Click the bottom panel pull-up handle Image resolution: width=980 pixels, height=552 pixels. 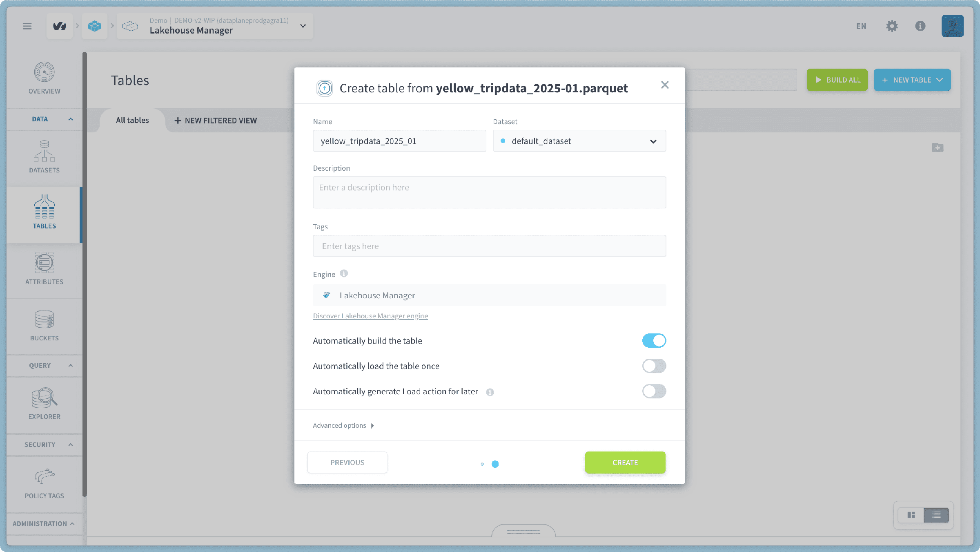tap(523, 531)
